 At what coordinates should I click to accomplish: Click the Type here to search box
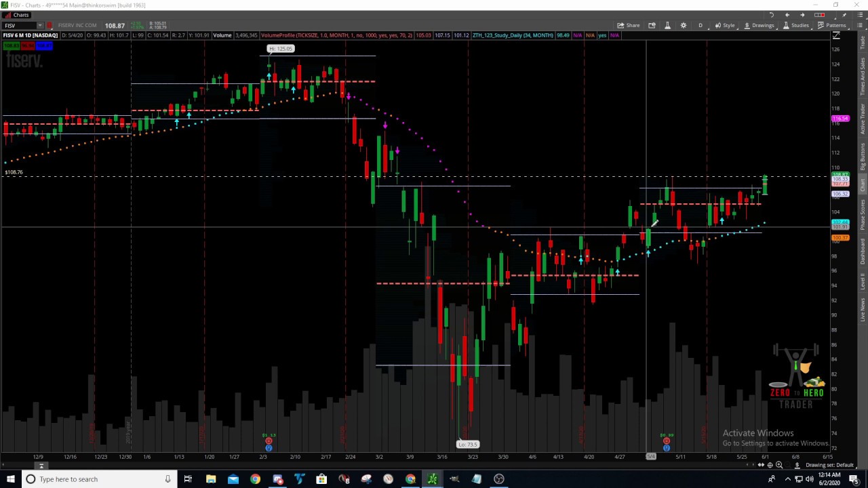tap(98, 479)
